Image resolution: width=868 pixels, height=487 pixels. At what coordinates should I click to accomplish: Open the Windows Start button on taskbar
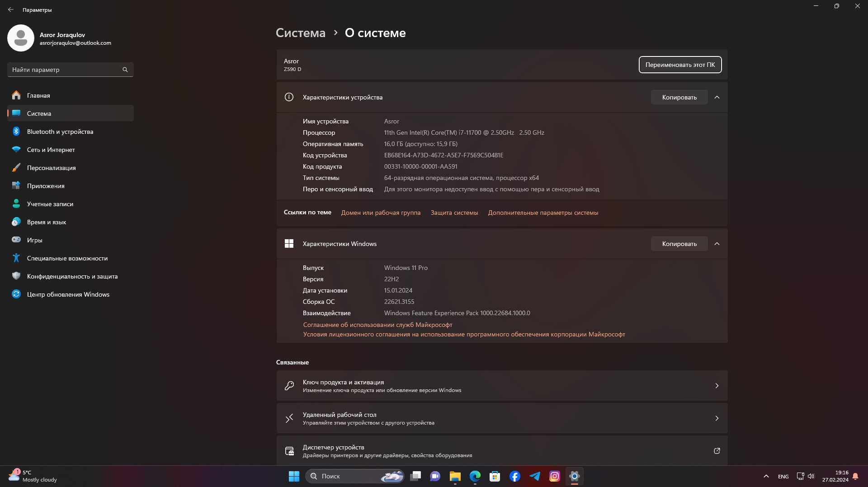(x=294, y=476)
